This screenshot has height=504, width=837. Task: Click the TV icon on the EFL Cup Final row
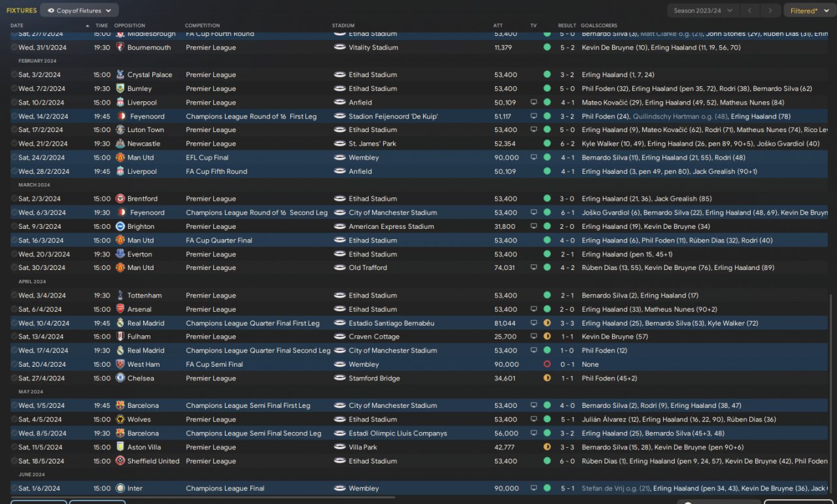point(534,158)
